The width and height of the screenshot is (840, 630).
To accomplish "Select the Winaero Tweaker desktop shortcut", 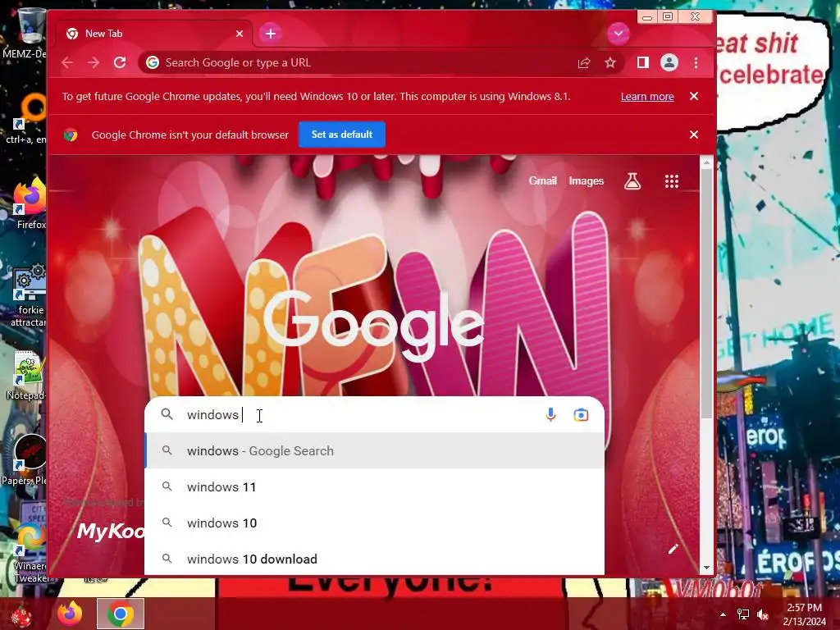I will coord(29,552).
